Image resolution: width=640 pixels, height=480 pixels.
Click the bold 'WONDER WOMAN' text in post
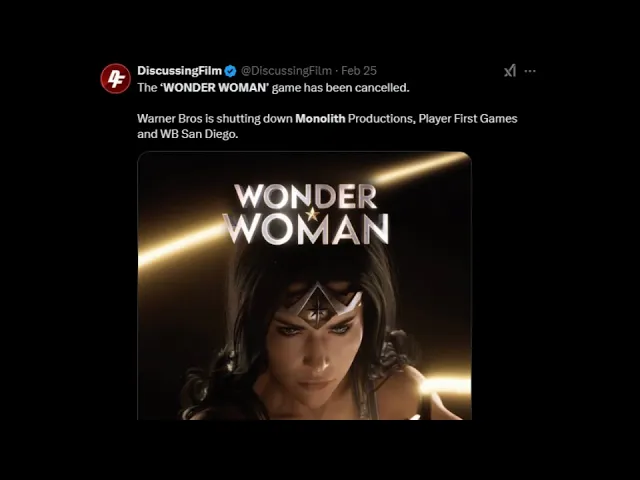(x=215, y=88)
